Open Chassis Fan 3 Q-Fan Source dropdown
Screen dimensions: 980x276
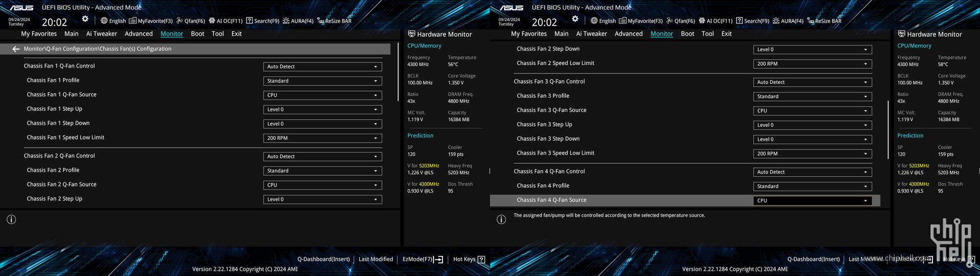pyautogui.click(x=813, y=111)
